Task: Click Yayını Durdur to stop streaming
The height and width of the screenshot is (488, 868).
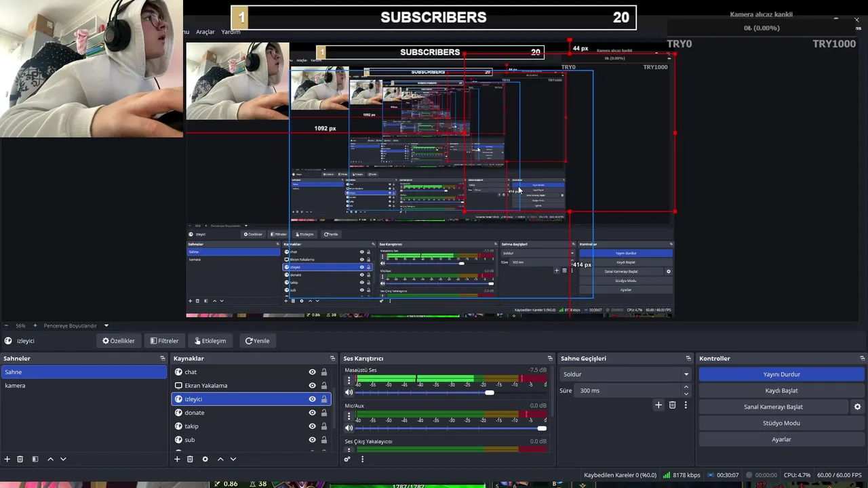Action: pyautogui.click(x=781, y=374)
